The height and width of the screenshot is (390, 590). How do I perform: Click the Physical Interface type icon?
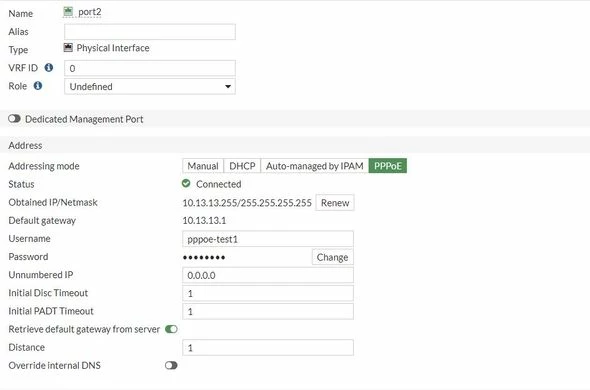68,47
